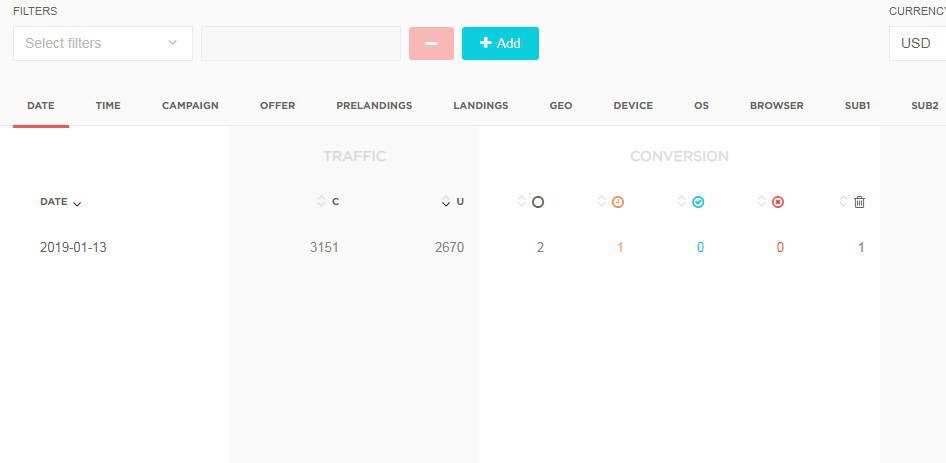The width and height of the screenshot is (946, 463).
Task: Open the Select filters dropdown
Action: coord(103,43)
